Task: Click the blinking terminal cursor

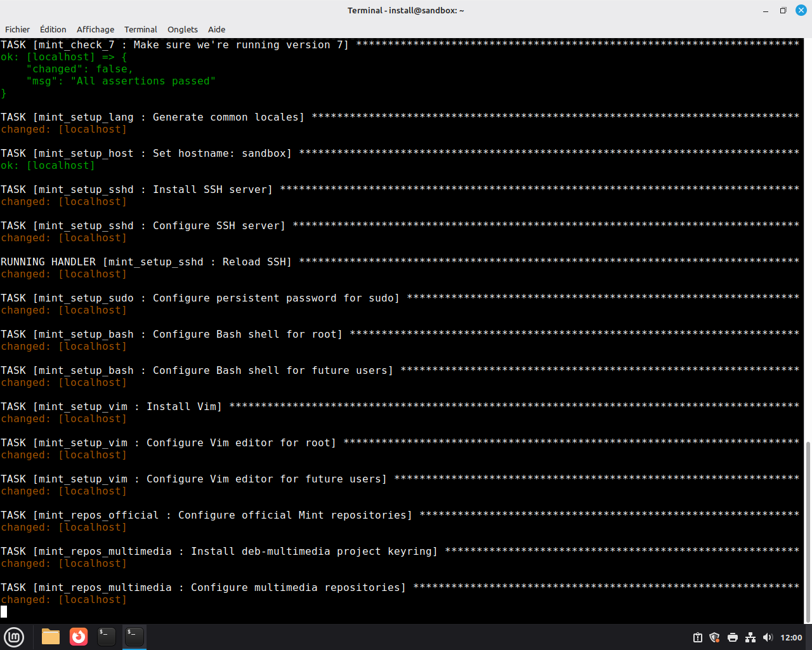Action: [x=4, y=611]
